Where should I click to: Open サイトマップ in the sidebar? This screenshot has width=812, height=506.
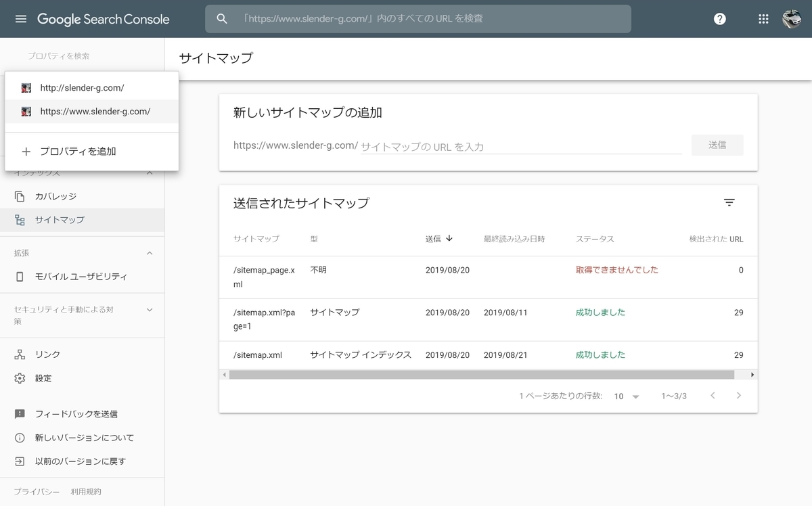82,220
